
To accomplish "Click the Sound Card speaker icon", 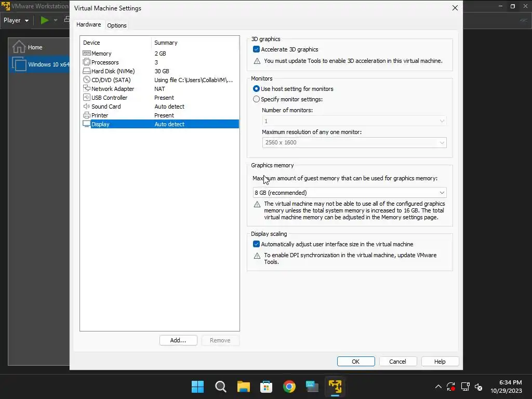I will click(x=87, y=106).
